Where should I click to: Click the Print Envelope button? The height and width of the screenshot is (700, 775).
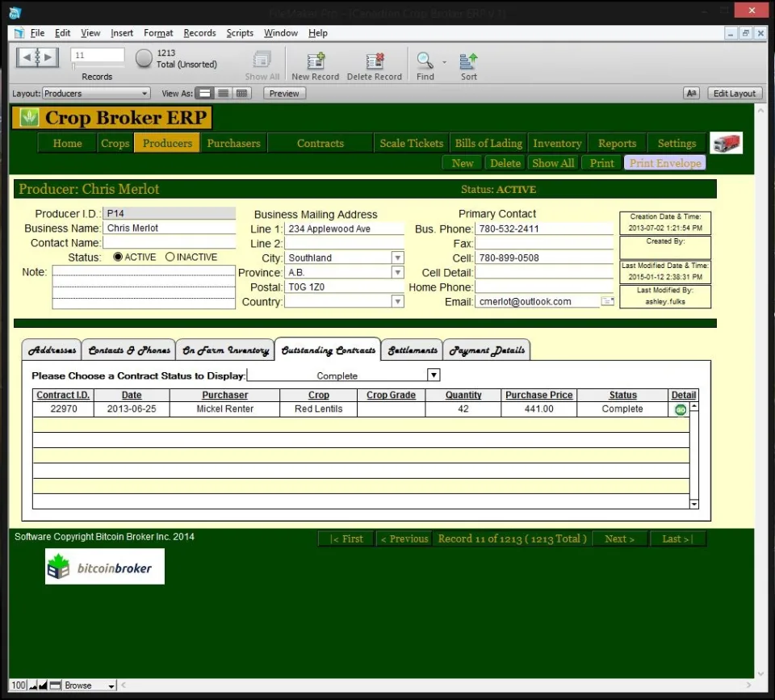coord(664,163)
